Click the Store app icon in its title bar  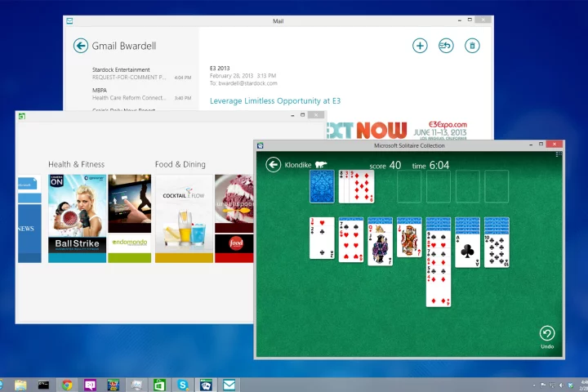(x=22, y=116)
